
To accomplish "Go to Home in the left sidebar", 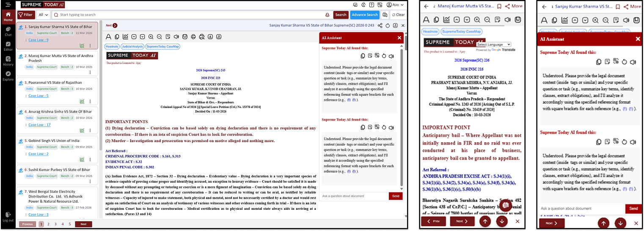I will click(x=8, y=17).
